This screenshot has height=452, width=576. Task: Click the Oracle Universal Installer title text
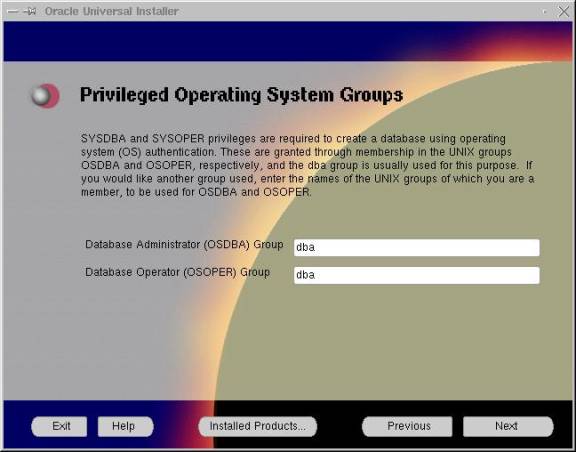click(x=112, y=11)
